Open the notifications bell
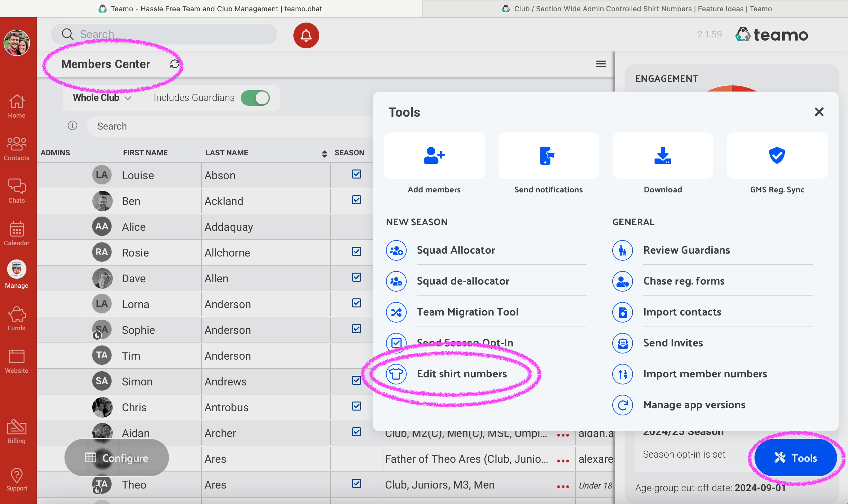848x504 pixels. [306, 35]
